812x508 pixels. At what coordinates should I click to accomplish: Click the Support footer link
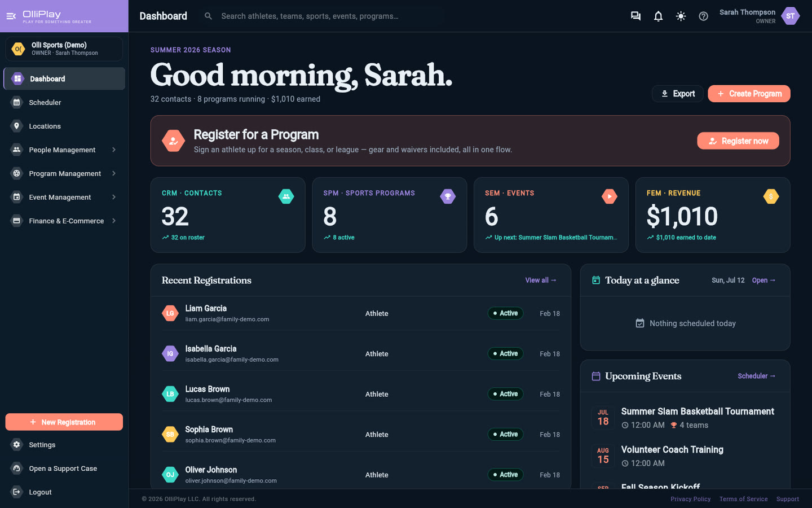[x=787, y=499]
